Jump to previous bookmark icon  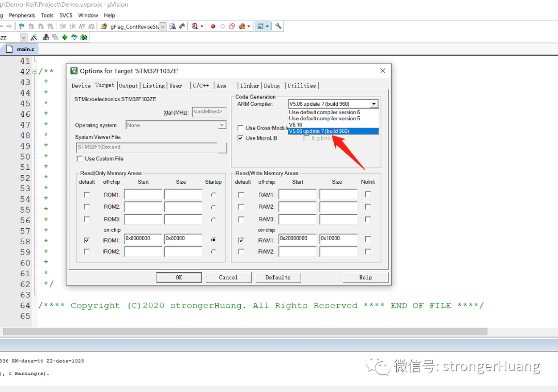pos(32,26)
